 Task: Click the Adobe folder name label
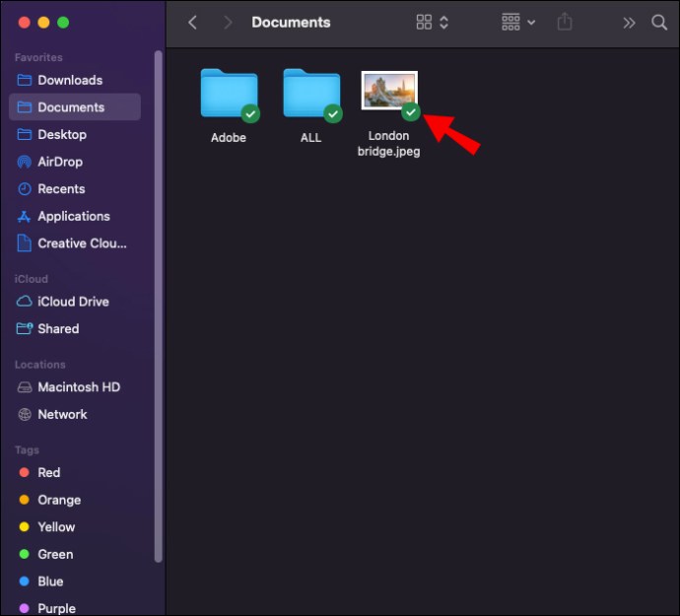pos(229,138)
